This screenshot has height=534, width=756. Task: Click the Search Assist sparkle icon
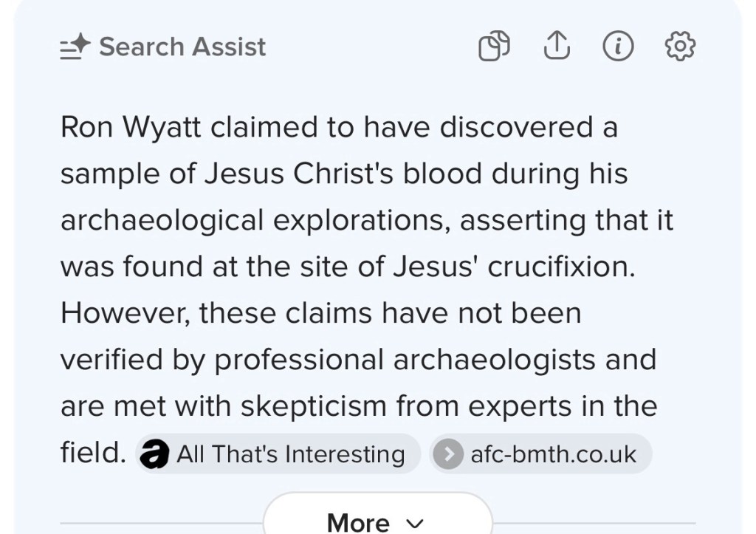pos(75,47)
